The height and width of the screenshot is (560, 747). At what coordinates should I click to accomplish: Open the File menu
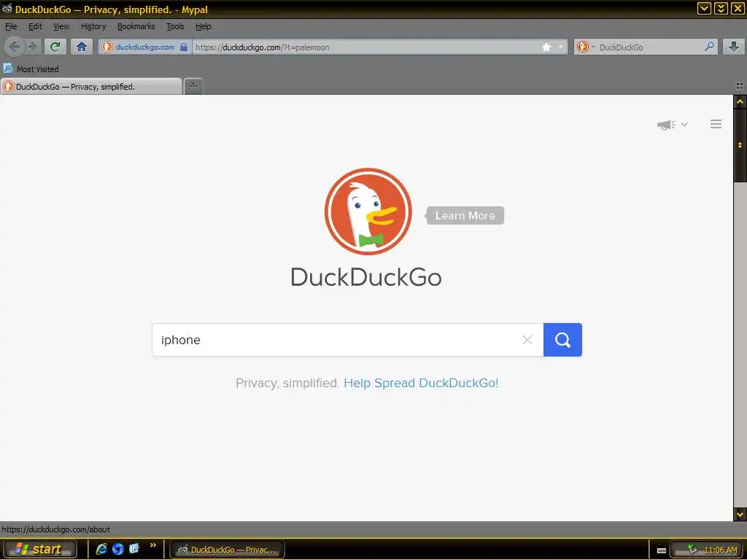11,26
